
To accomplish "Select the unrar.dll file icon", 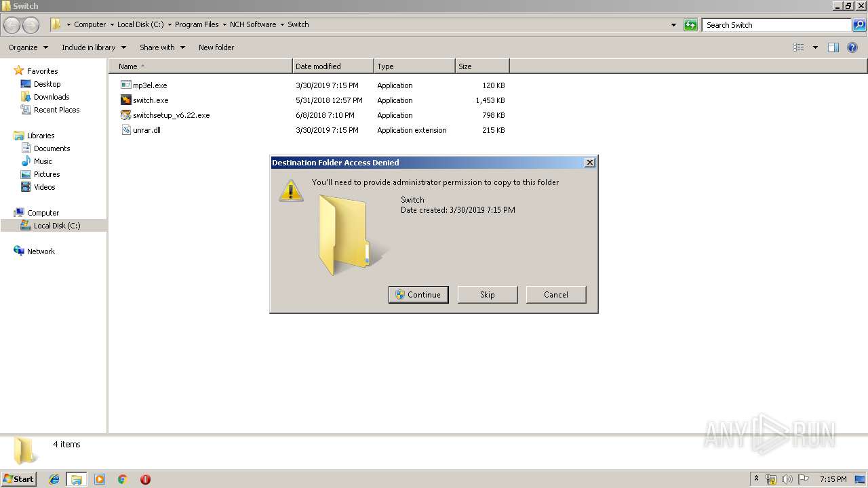I will pyautogui.click(x=125, y=130).
